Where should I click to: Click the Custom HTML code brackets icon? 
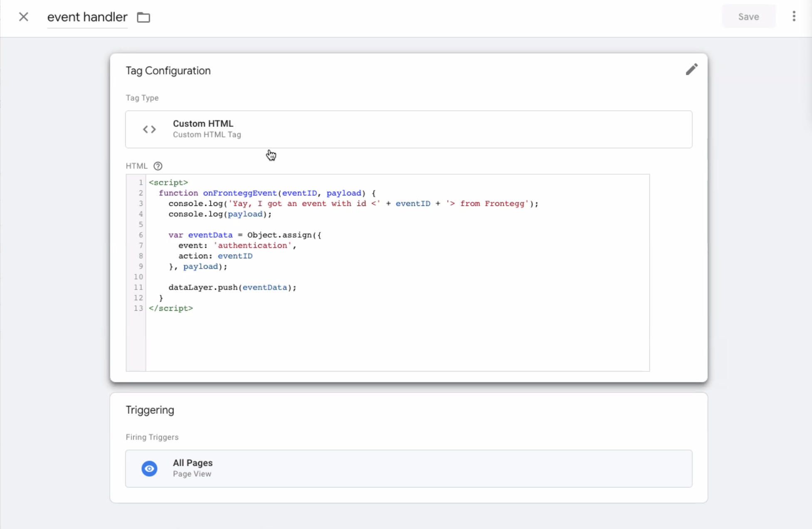149,129
